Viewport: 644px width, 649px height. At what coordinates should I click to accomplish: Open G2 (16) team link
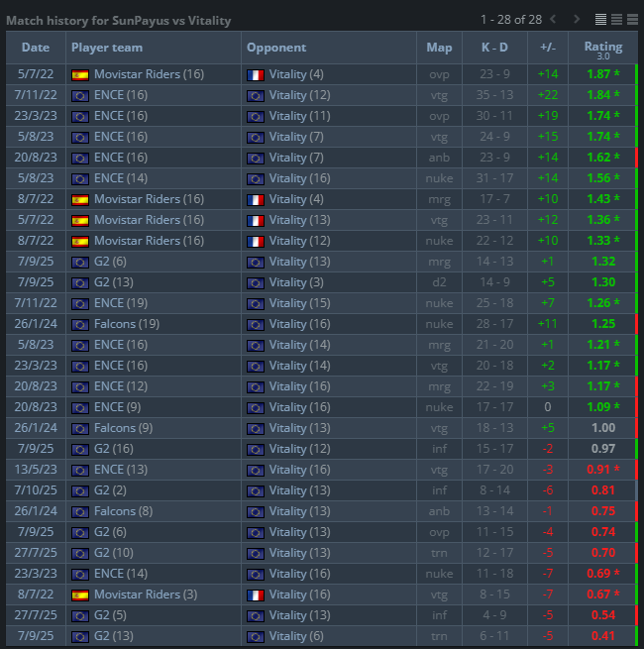pyautogui.click(x=114, y=449)
